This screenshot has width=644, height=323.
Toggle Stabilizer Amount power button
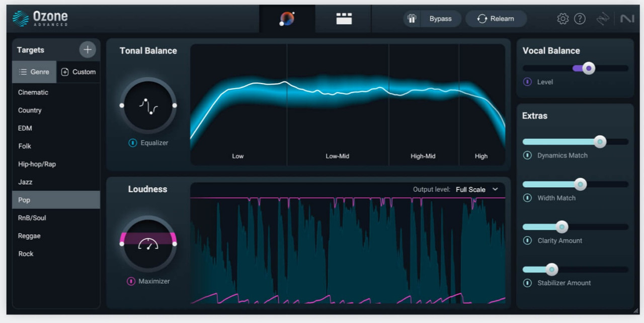(527, 283)
